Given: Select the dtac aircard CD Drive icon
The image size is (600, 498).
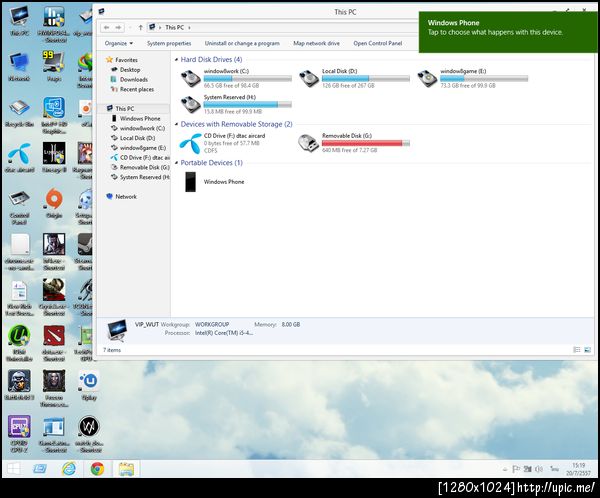Looking at the screenshot, I should (x=190, y=144).
